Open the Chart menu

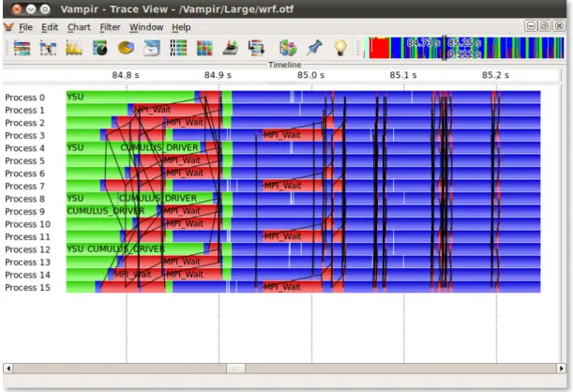(x=79, y=27)
